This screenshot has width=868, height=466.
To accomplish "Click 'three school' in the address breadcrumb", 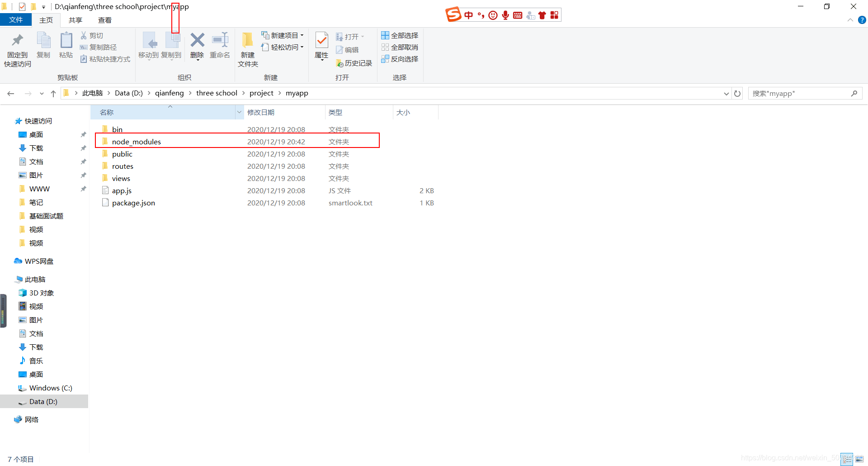I will point(217,93).
